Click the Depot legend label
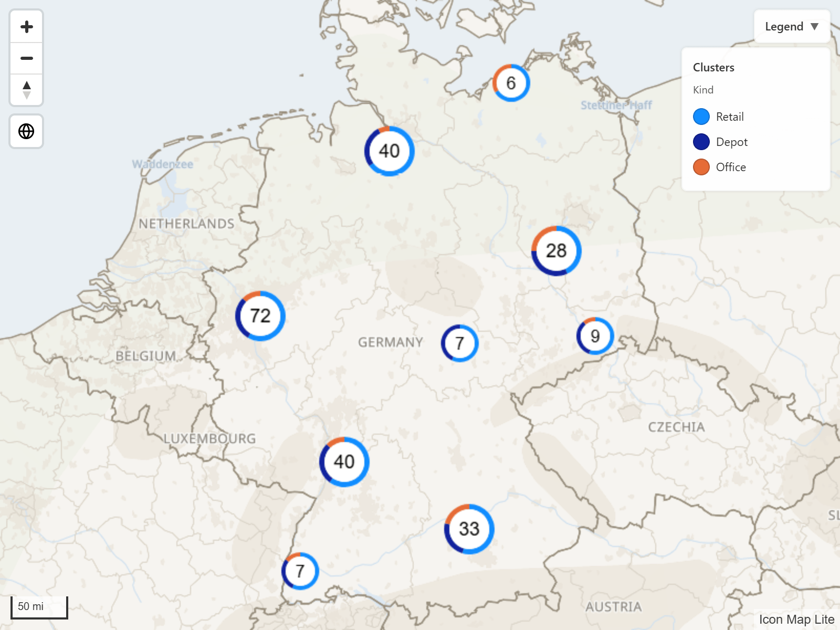The height and width of the screenshot is (630, 840). pos(732,142)
